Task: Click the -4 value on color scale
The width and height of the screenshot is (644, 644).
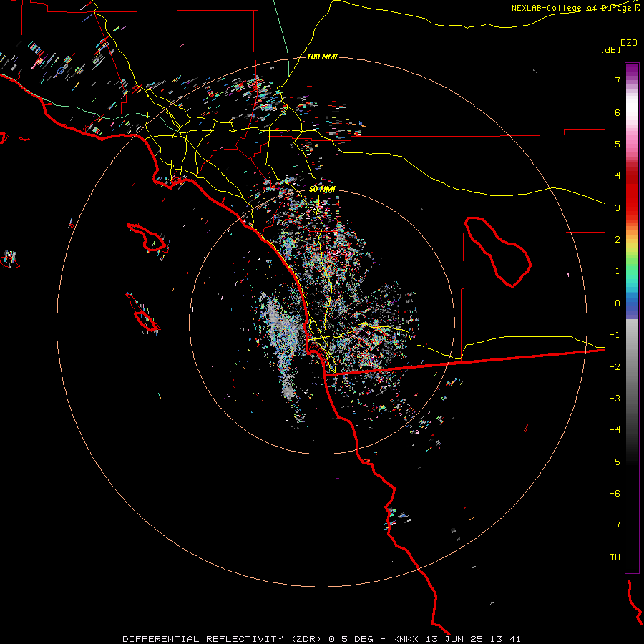Action: pyautogui.click(x=615, y=430)
